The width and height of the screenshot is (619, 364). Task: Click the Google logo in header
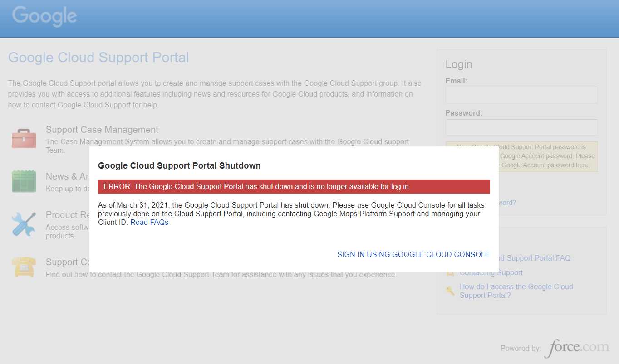coord(44,16)
